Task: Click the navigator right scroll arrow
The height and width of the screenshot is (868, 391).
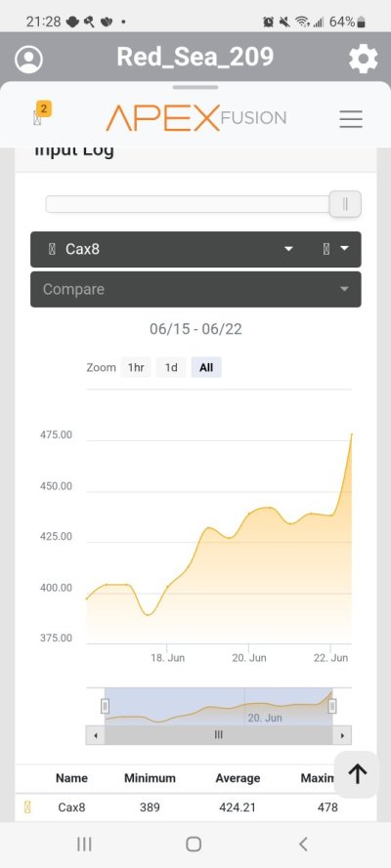Action: [x=342, y=735]
